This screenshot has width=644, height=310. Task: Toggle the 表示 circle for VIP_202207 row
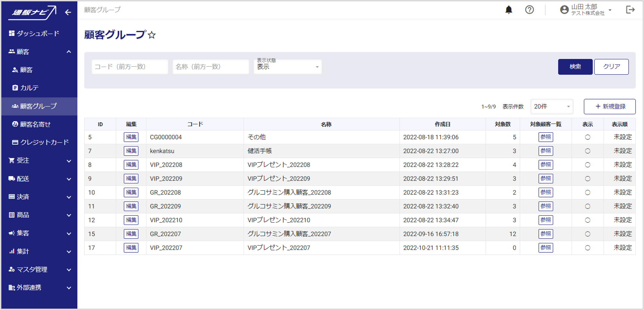click(x=587, y=248)
